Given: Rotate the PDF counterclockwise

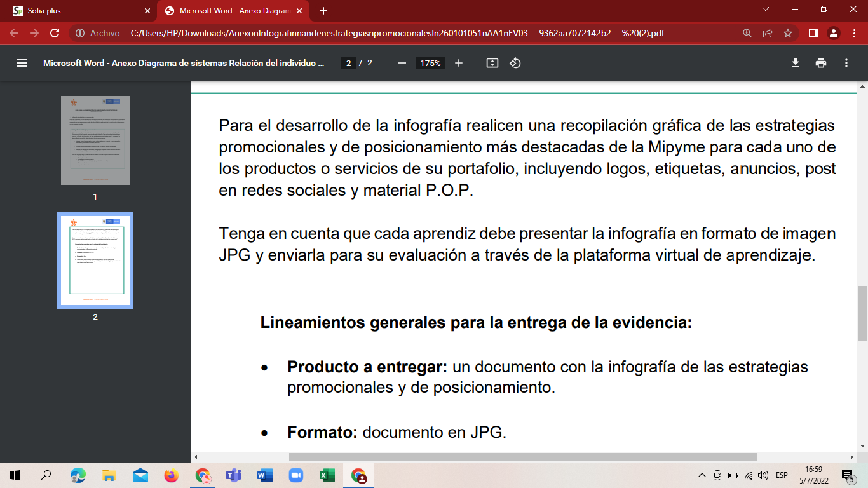Looking at the screenshot, I should [x=515, y=63].
